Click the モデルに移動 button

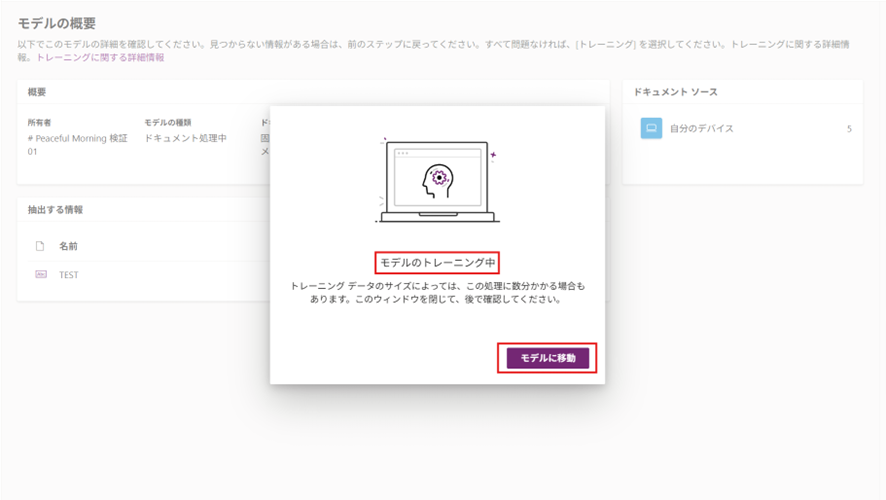pyautogui.click(x=547, y=358)
